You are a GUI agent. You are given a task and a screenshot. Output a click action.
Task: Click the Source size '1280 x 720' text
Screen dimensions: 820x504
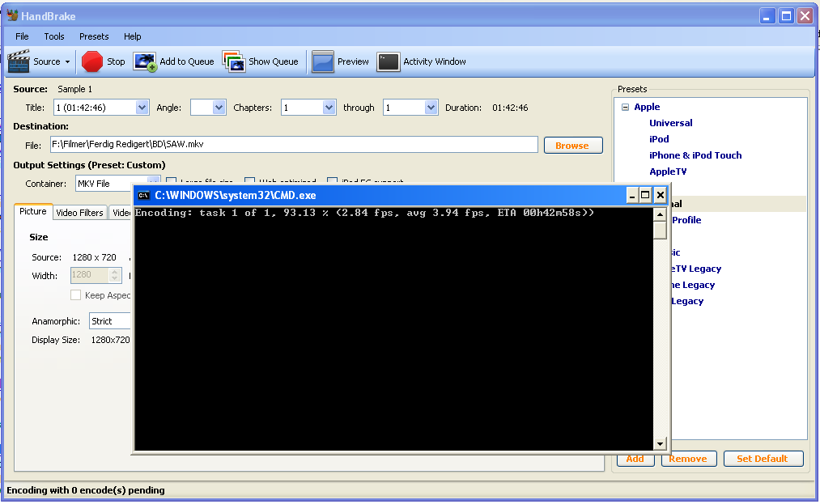[x=94, y=258]
